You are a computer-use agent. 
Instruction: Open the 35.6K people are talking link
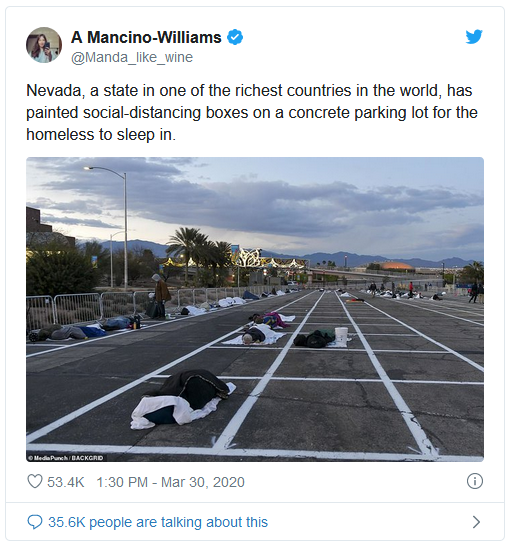pyautogui.click(x=158, y=522)
